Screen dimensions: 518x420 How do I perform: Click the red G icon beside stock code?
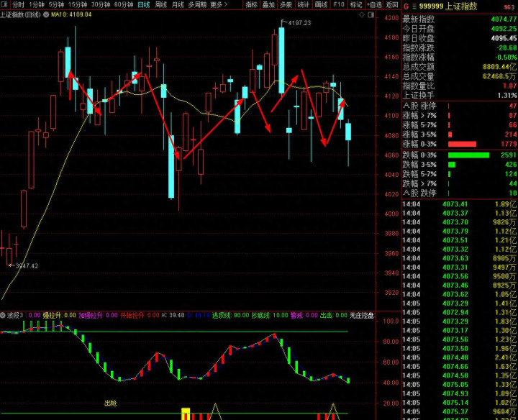(406, 5)
